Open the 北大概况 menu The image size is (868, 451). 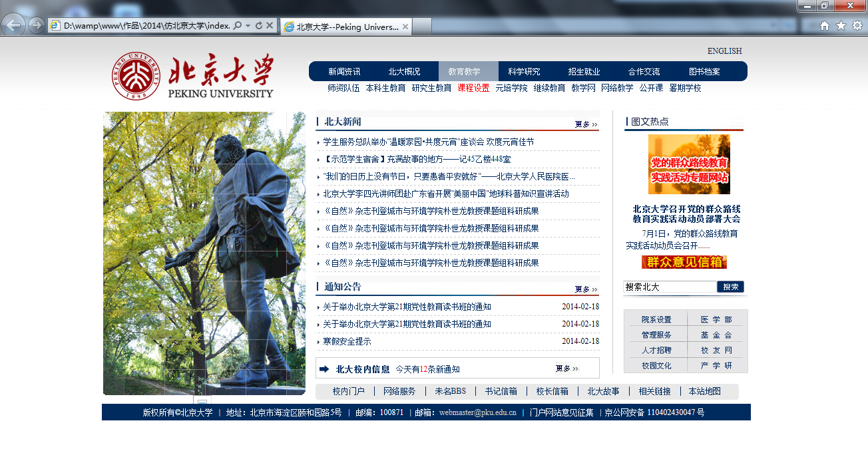pyautogui.click(x=404, y=72)
